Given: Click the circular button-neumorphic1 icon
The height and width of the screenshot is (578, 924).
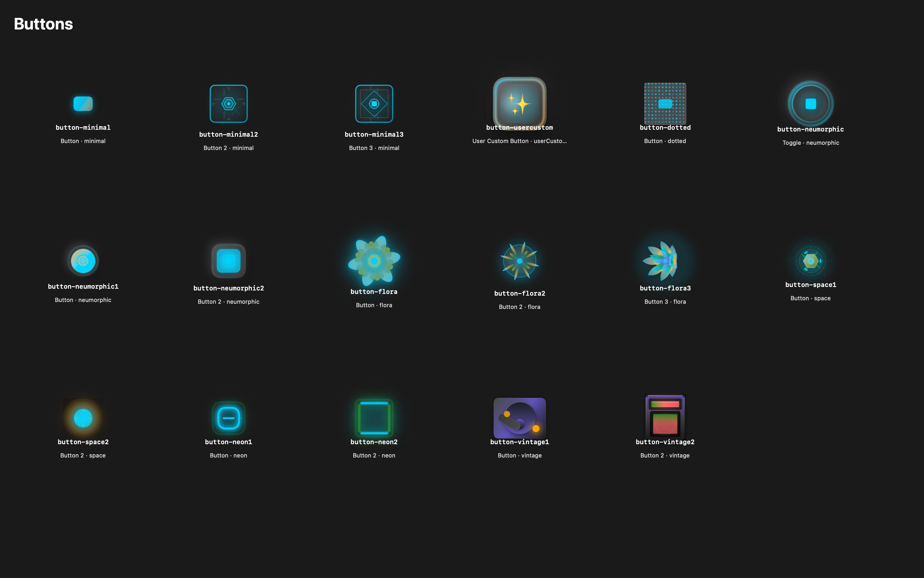Looking at the screenshot, I should point(83,261).
